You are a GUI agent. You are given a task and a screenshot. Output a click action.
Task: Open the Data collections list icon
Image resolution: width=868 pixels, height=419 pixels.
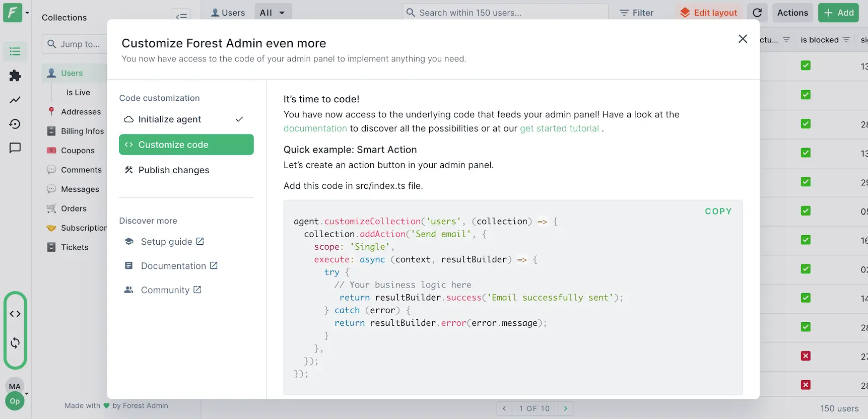point(15,51)
